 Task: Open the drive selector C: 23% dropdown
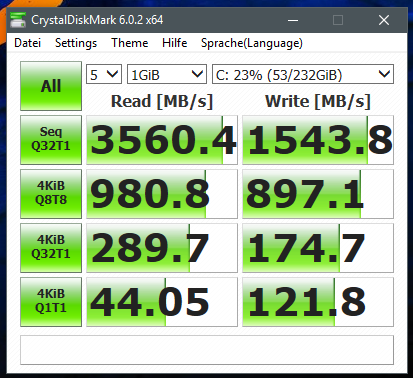(x=303, y=74)
